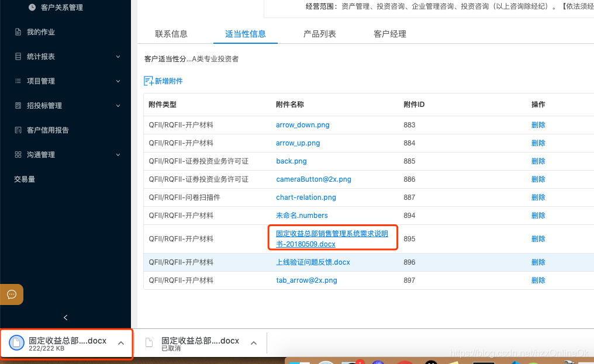Screen dimensions: 594x364
Task: Expand the 招投标管理 submenu chevron
Action: (x=118, y=106)
